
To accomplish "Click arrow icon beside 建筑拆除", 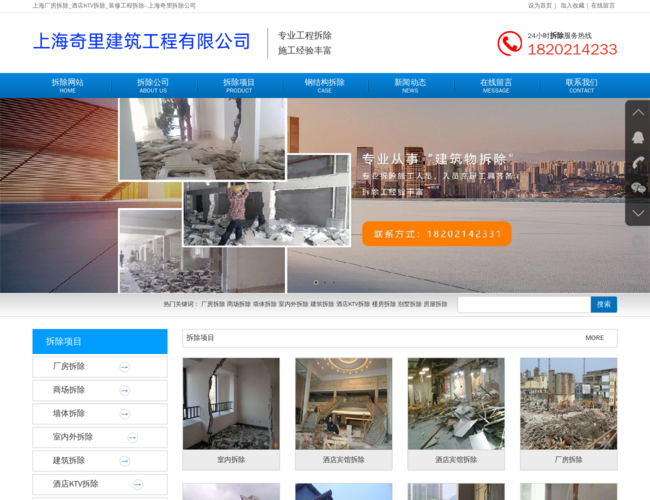I will (124, 461).
